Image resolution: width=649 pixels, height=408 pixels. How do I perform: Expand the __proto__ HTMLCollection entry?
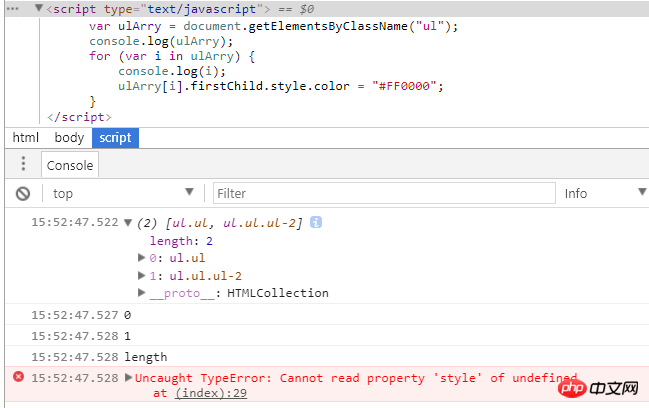[142, 293]
